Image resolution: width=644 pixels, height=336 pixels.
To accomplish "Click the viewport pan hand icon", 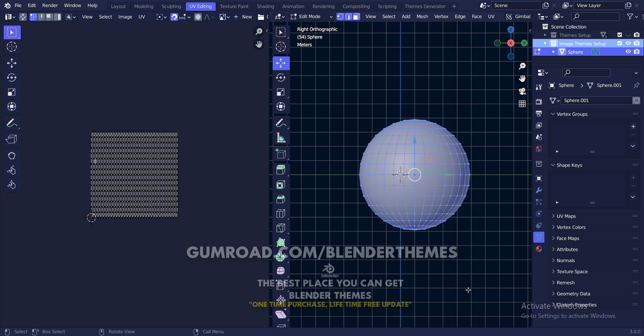I will [522, 78].
